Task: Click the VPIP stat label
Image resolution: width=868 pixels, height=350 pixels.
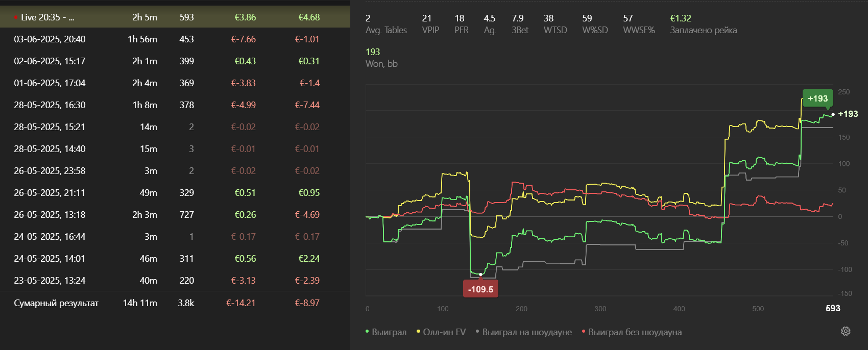Action: (430, 30)
